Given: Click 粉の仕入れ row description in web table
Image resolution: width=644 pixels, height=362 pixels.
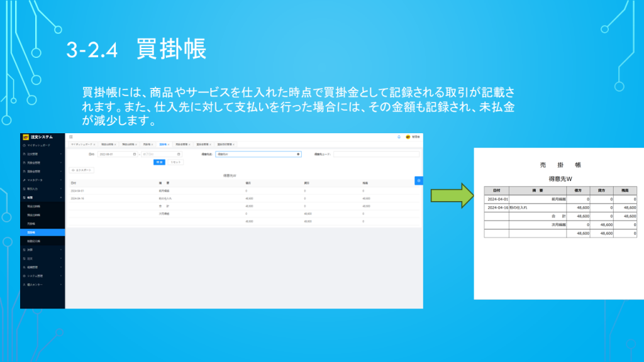Looking at the screenshot, I should point(165,199).
